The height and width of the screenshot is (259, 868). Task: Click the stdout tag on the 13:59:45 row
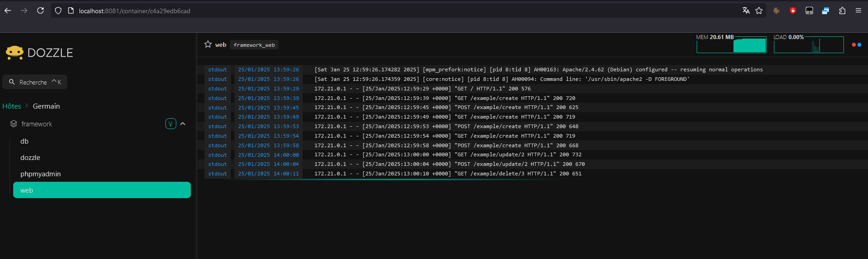[x=218, y=108]
